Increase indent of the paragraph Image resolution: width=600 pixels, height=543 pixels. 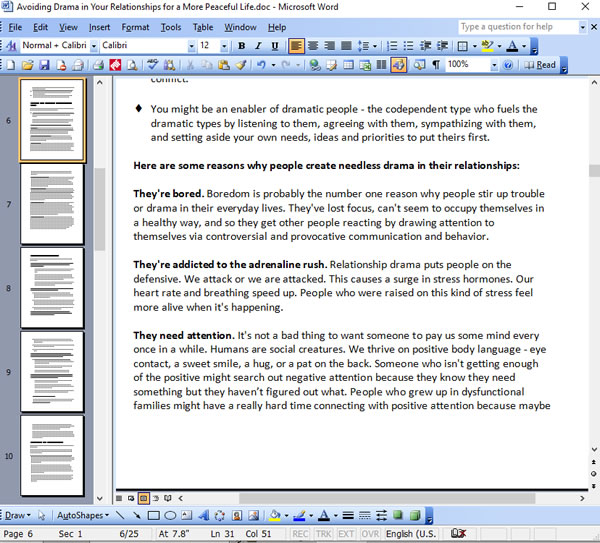tap(442, 46)
